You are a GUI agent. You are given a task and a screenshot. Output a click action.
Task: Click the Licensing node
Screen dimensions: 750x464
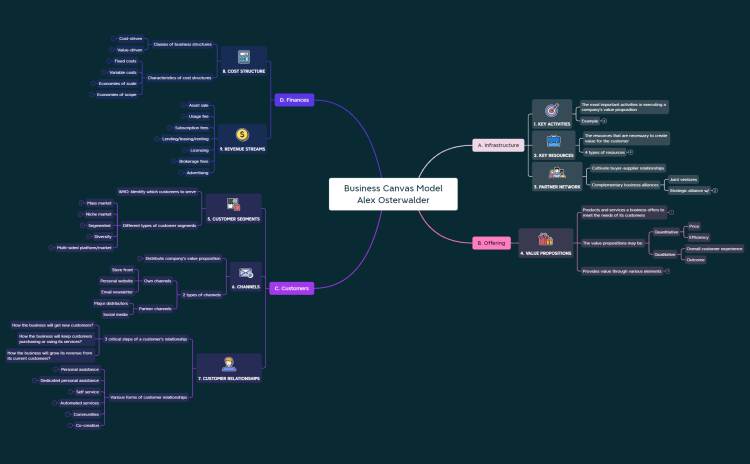point(199,150)
